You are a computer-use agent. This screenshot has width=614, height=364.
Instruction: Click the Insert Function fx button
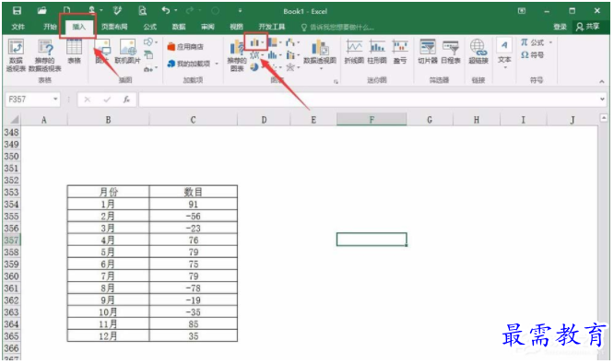tap(126, 100)
